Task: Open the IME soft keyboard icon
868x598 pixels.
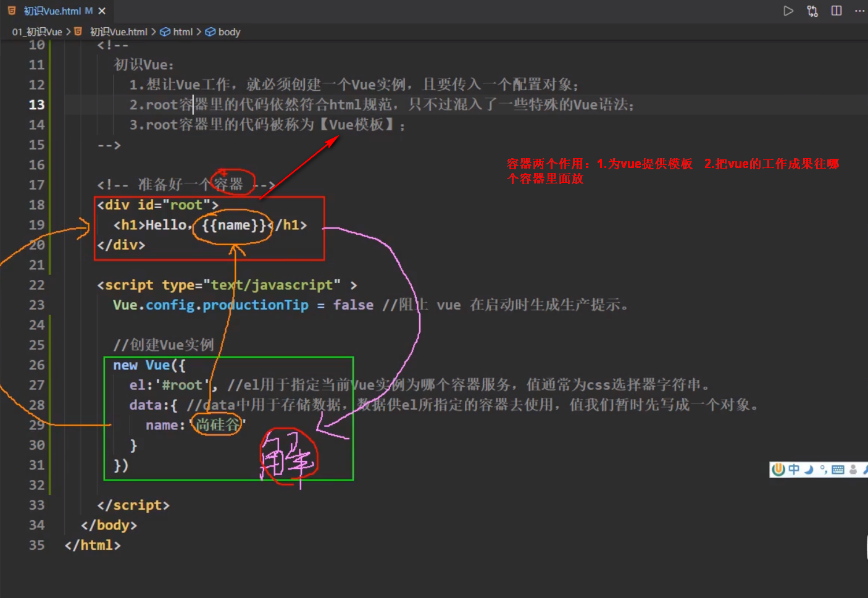Action: click(838, 470)
